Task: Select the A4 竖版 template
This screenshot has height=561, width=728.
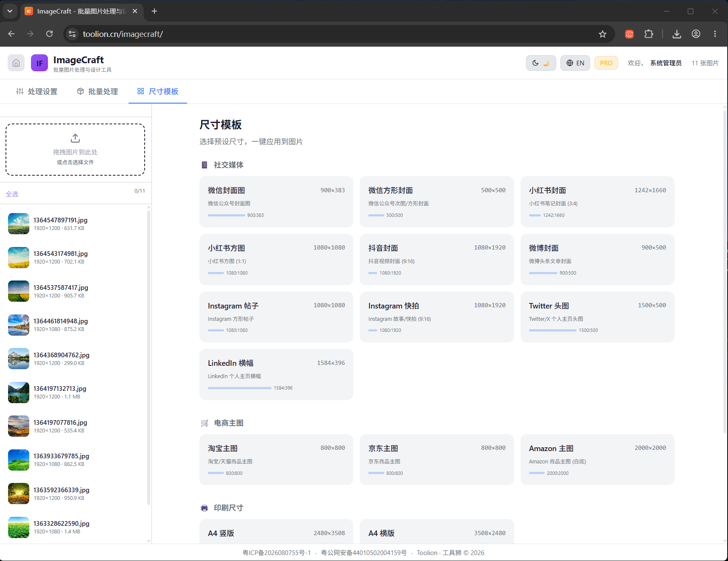Action: (x=276, y=531)
